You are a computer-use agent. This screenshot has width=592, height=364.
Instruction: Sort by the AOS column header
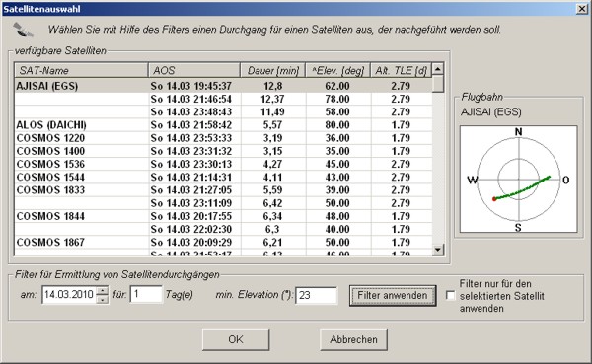[194, 71]
